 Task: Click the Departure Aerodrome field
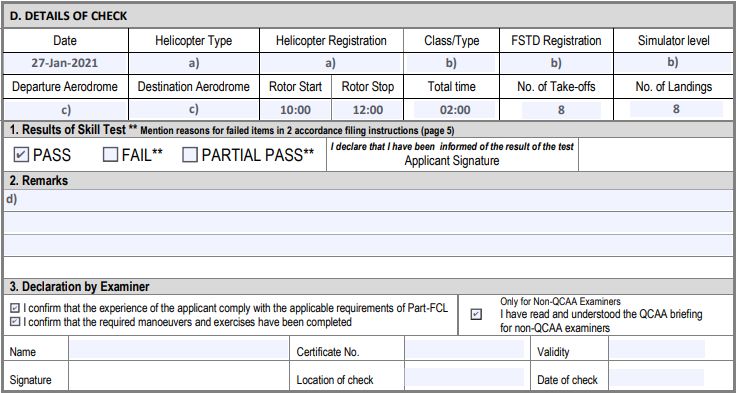pos(65,110)
